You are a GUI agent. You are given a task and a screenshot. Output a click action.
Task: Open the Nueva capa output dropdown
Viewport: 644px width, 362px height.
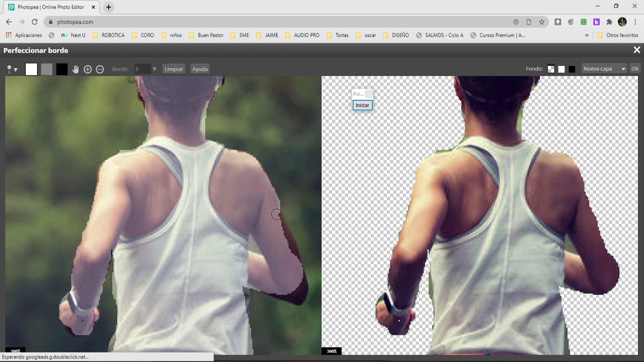click(x=604, y=69)
